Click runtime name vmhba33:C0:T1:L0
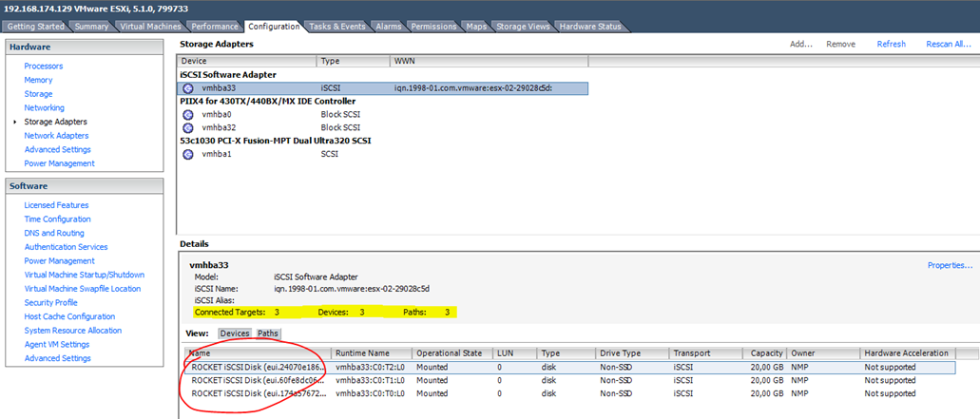 [x=370, y=380]
